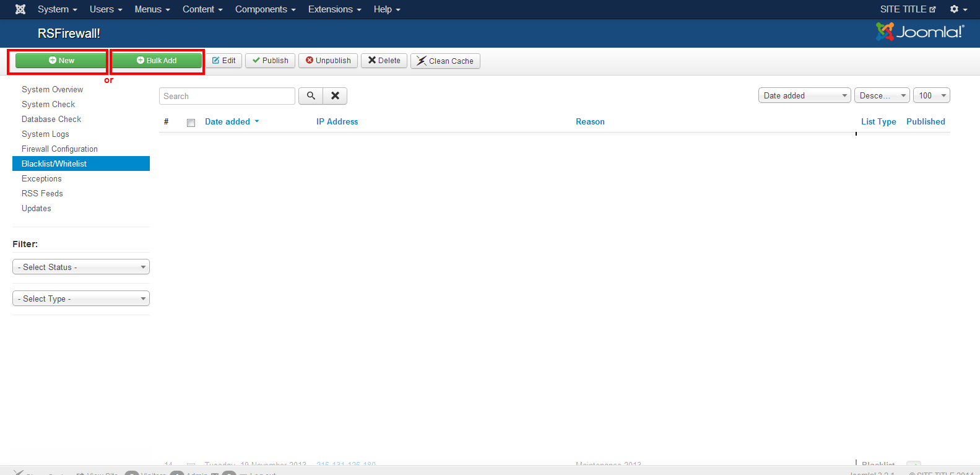The image size is (980, 475).
Task: Open the Components menu
Action: tap(266, 9)
